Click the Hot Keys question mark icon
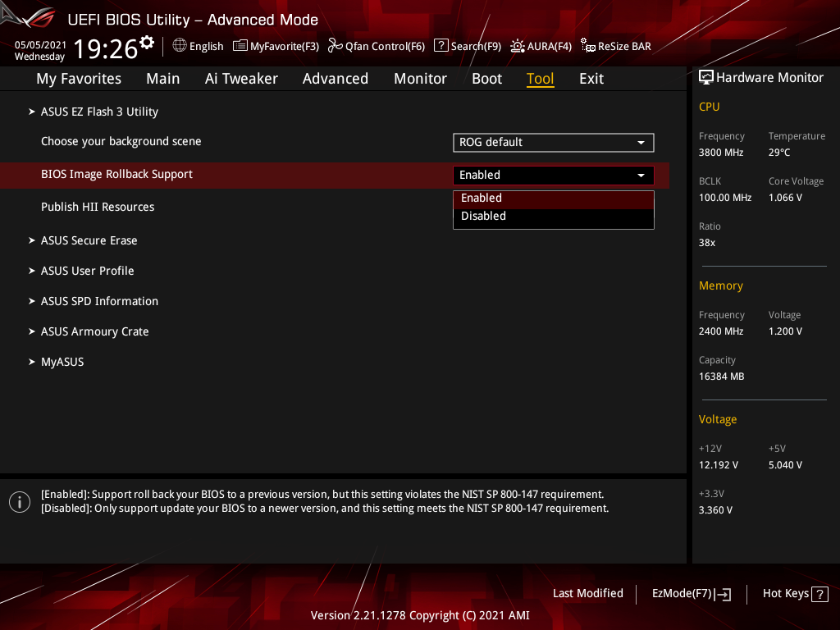840x630 pixels. [819, 594]
